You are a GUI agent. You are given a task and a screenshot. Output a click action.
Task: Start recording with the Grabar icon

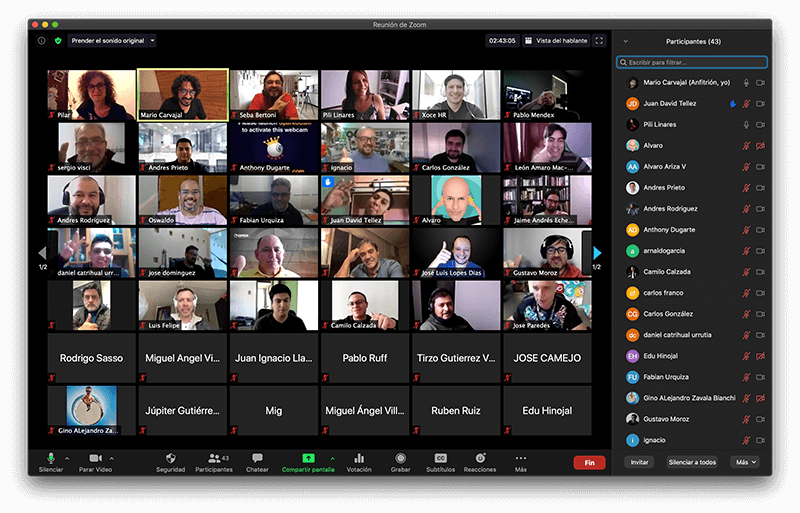point(400,460)
